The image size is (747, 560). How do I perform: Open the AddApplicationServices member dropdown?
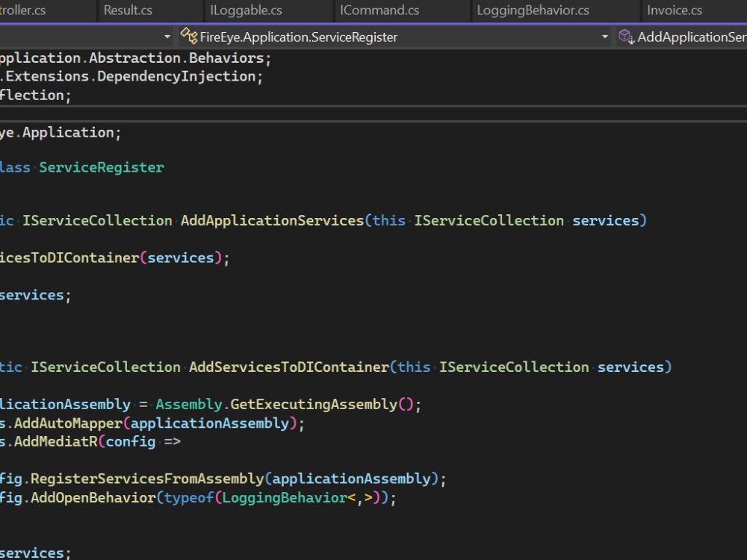(x=682, y=37)
